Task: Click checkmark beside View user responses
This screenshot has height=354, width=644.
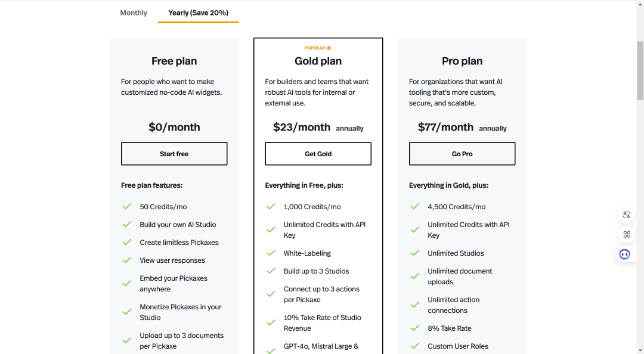Action: pyautogui.click(x=127, y=260)
